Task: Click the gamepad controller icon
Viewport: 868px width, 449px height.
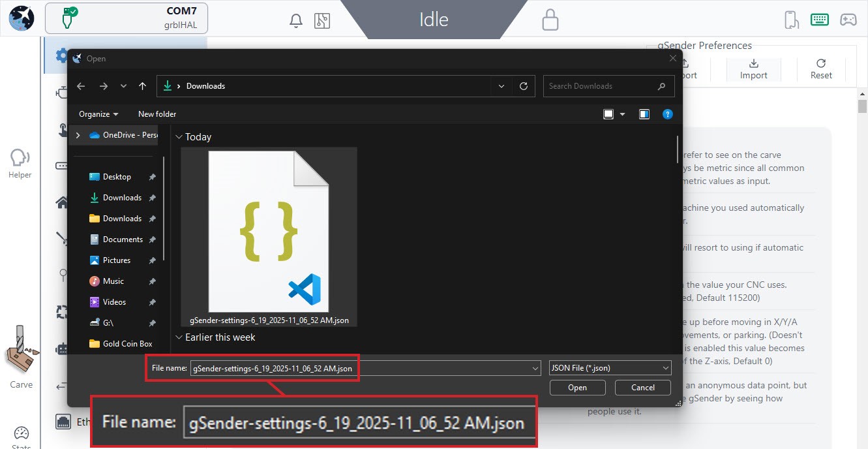Action: click(848, 20)
